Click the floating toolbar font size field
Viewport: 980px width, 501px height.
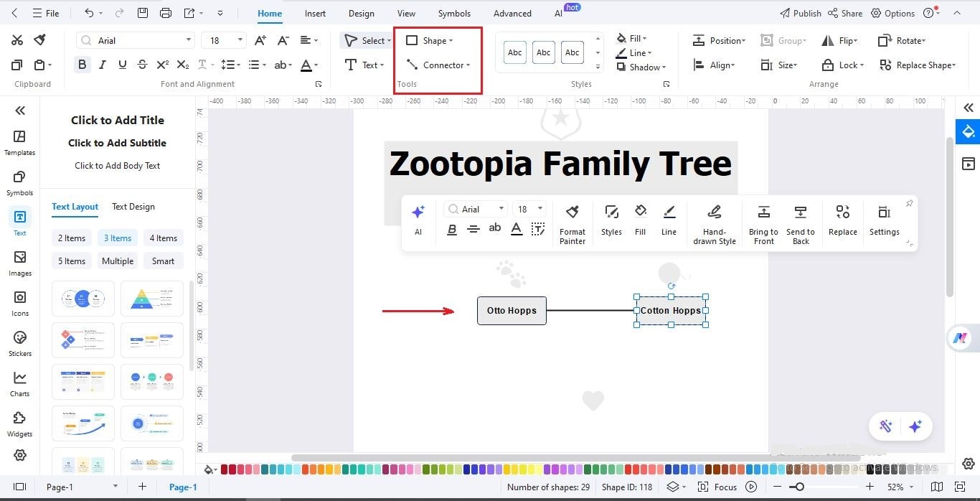coord(530,209)
